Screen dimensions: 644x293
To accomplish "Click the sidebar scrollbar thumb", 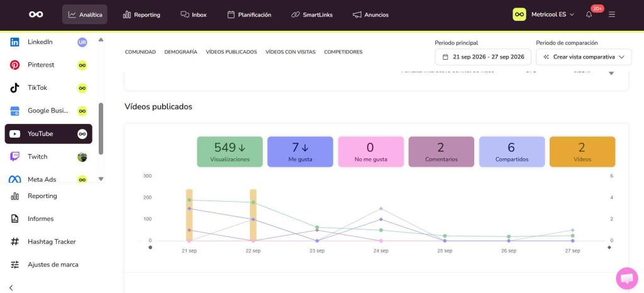I will (x=101, y=128).
